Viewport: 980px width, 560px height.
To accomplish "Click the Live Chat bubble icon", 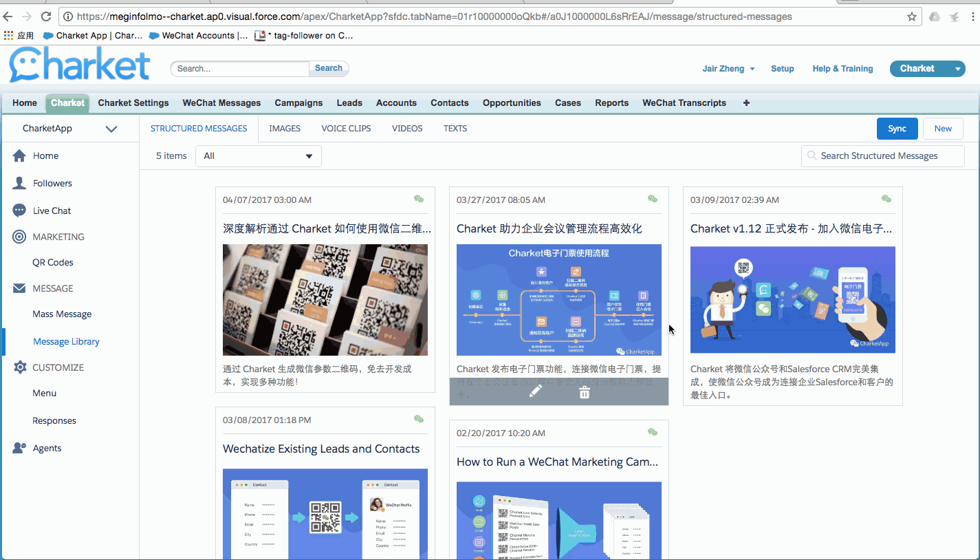I will point(19,211).
